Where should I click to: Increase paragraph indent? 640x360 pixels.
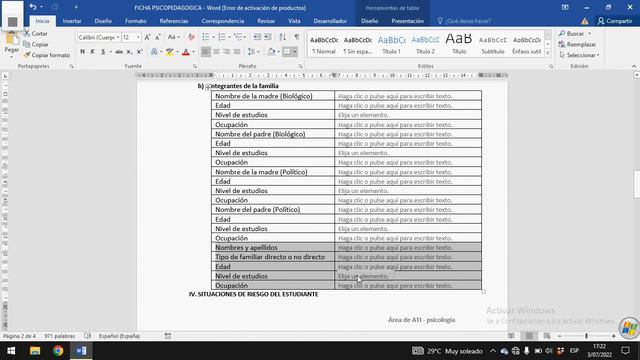[x=268, y=37]
